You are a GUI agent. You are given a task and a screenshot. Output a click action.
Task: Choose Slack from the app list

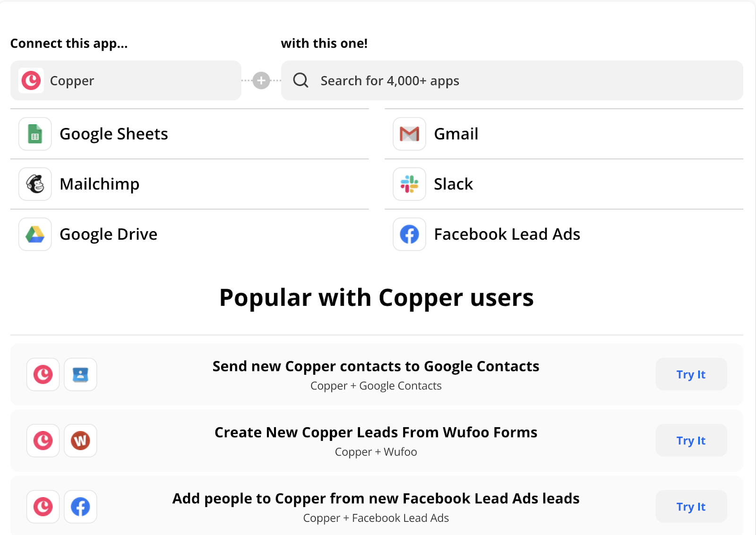[564, 184]
